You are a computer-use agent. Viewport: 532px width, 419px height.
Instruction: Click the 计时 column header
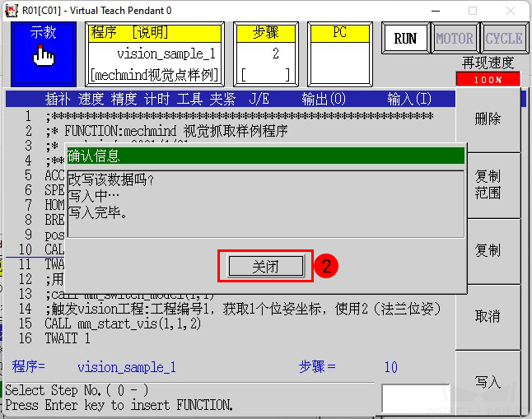[x=156, y=99]
